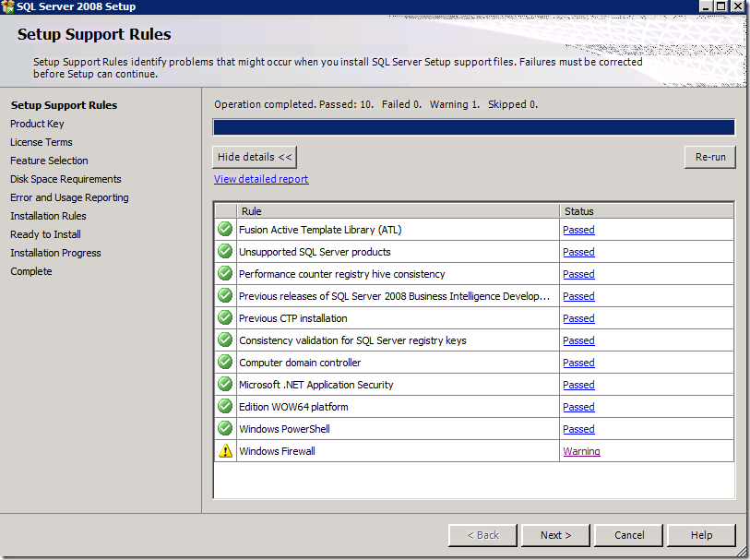Click 'Windows Firewall' rule name

point(277,451)
